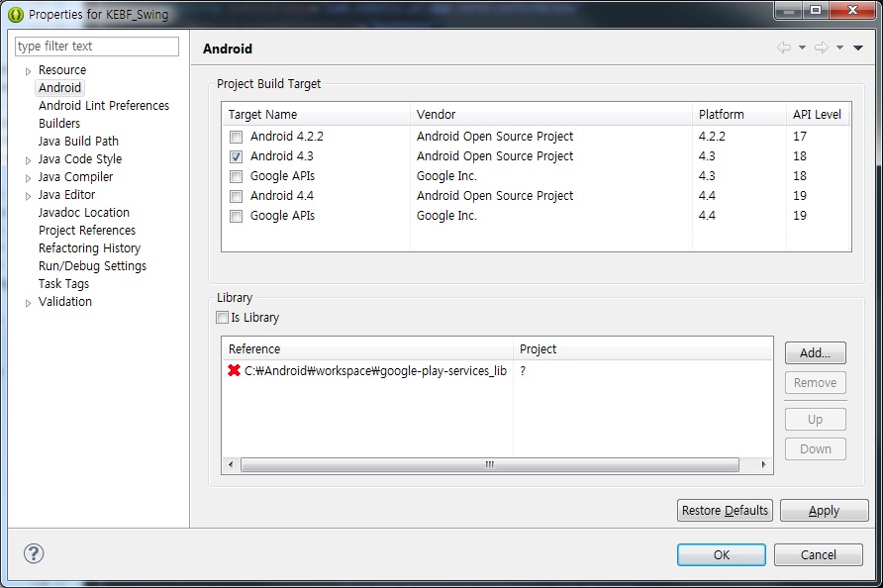
Task: Open the view menu dropdown triangle
Action: [x=858, y=48]
